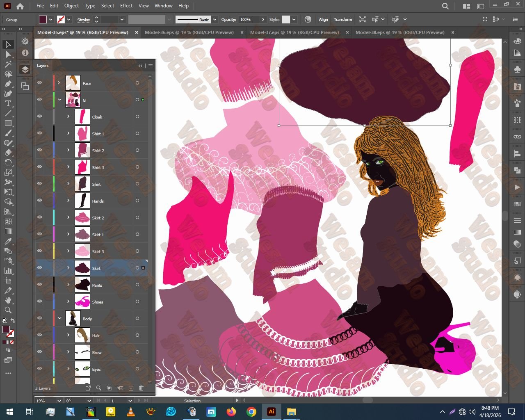Hide the Shoes sublayer
The height and width of the screenshot is (420, 525).
pyautogui.click(x=40, y=301)
